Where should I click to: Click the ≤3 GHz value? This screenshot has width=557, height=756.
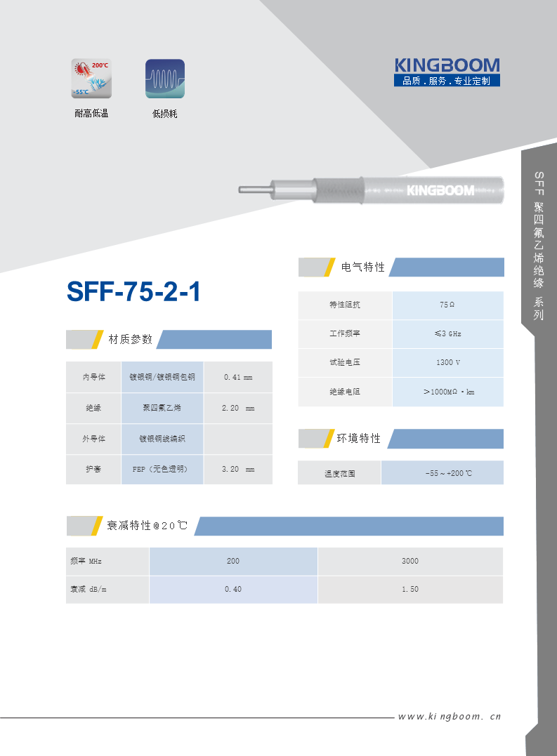point(448,333)
